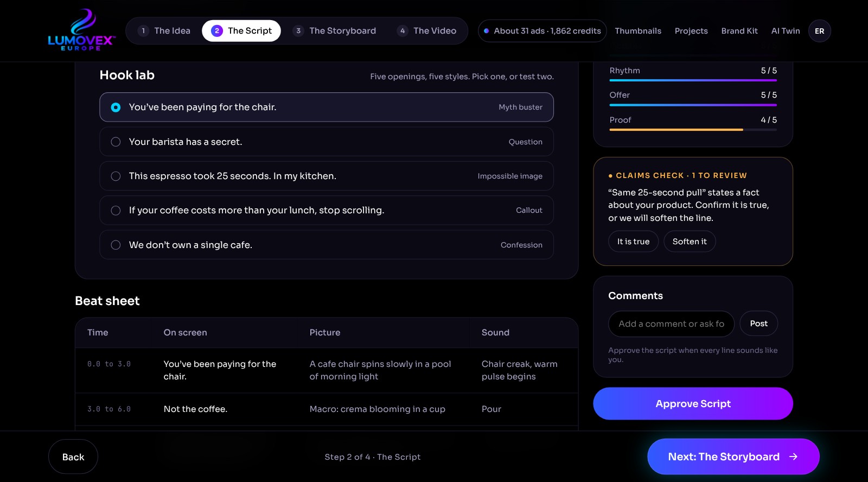This screenshot has height=482, width=868.
Task: Open Brand Kit in the top navigation
Action: pos(739,31)
